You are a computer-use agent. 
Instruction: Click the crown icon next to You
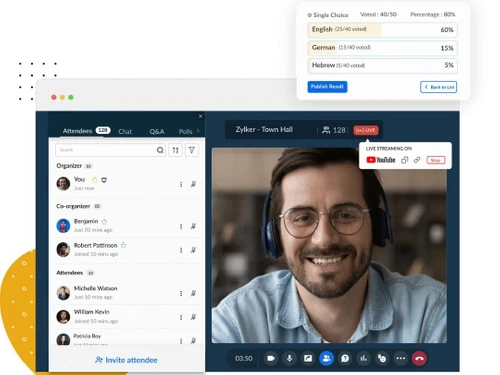pyautogui.click(x=95, y=180)
